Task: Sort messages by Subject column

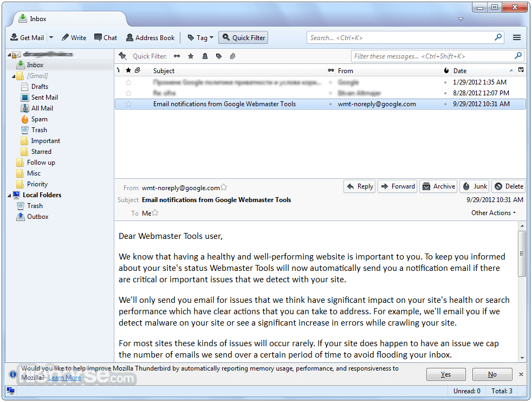Action: pyautogui.click(x=234, y=70)
